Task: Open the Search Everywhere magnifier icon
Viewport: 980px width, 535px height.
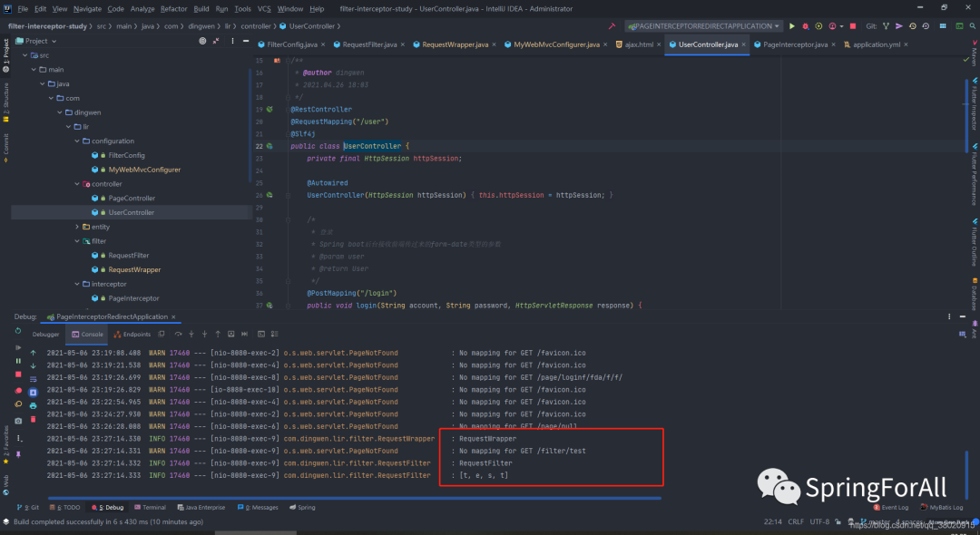Action: 973,26
